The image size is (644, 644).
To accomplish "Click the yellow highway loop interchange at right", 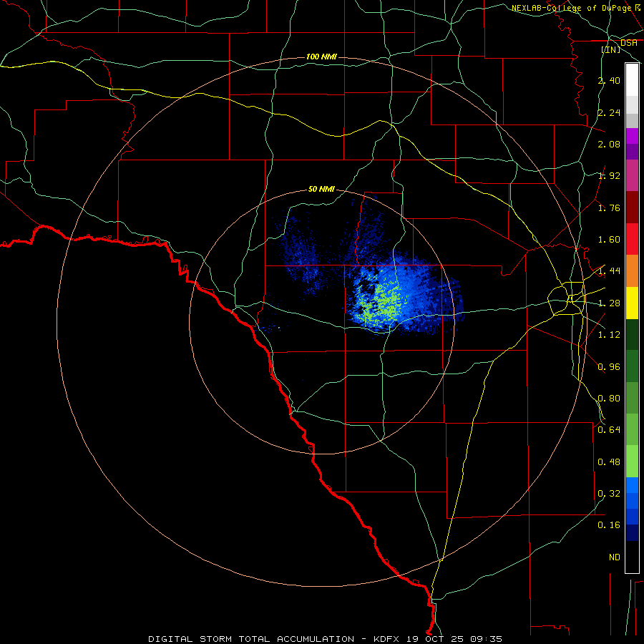I will (567, 298).
